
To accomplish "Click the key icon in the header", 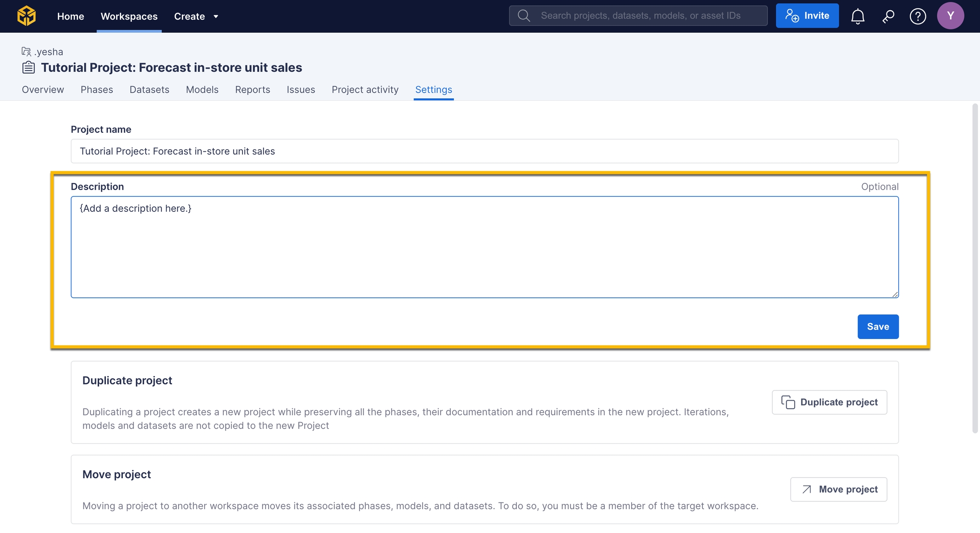I will point(888,16).
